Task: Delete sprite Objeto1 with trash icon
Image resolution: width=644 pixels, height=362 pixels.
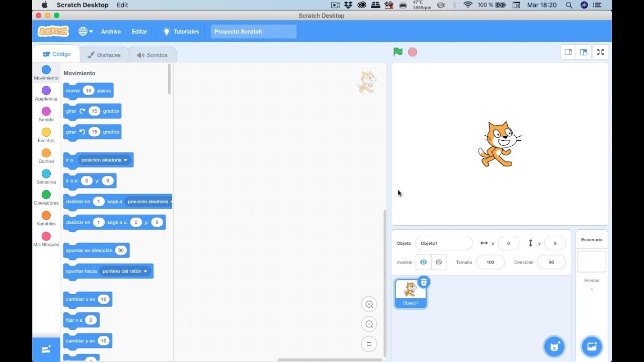Action: click(x=424, y=283)
